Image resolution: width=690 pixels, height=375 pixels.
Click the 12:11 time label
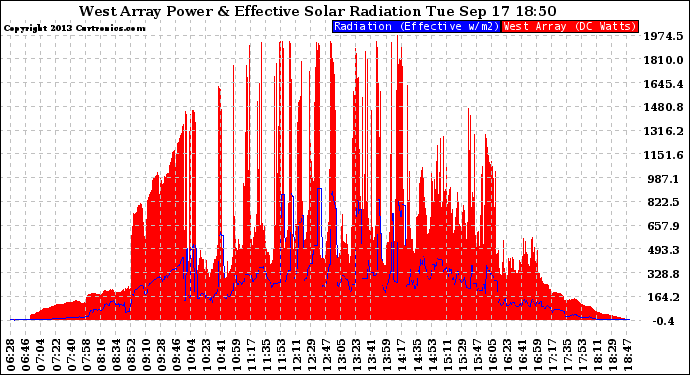pyautogui.click(x=296, y=354)
